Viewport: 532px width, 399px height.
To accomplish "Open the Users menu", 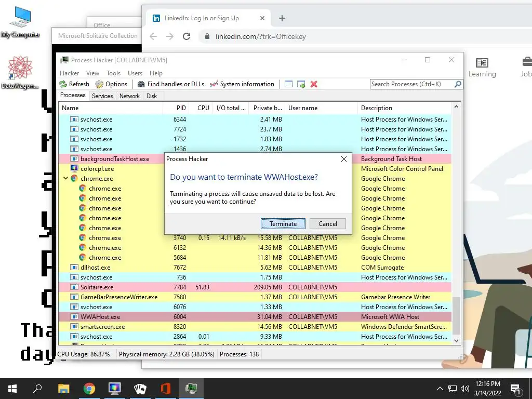I will point(135,73).
